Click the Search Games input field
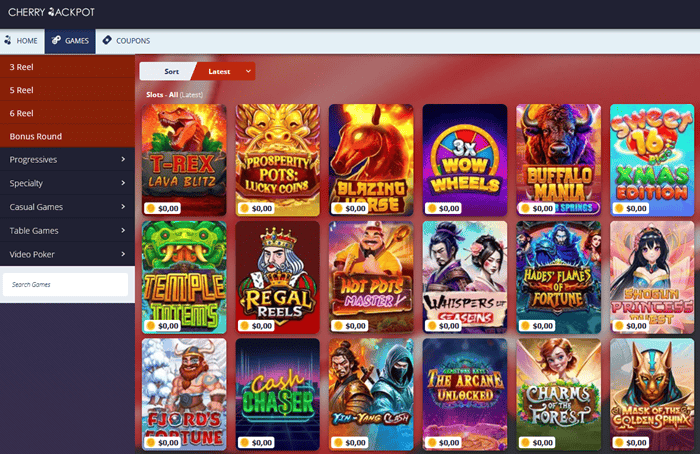Image resolution: width=700 pixels, height=454 pixels. tap(66, 284)
